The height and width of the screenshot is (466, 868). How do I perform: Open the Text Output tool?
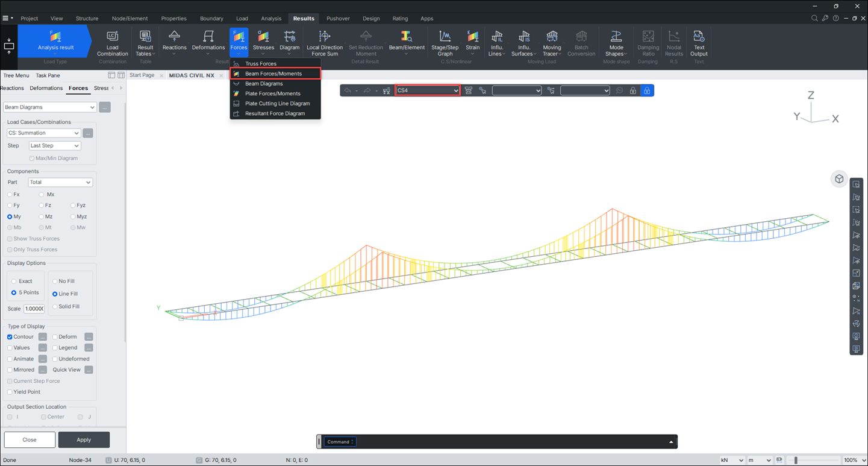pos(699,43)
